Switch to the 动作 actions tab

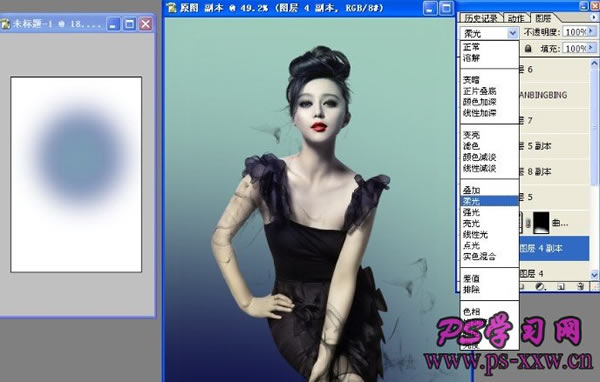coord(516,18)
